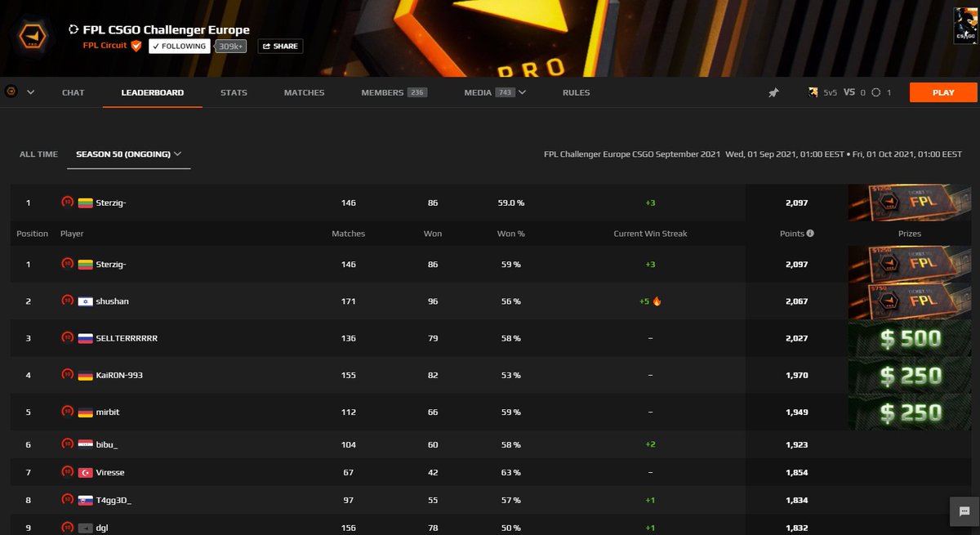Click the flag icon beside SELLTERRRRRR

pyautogui.click(x=85, y=338)
